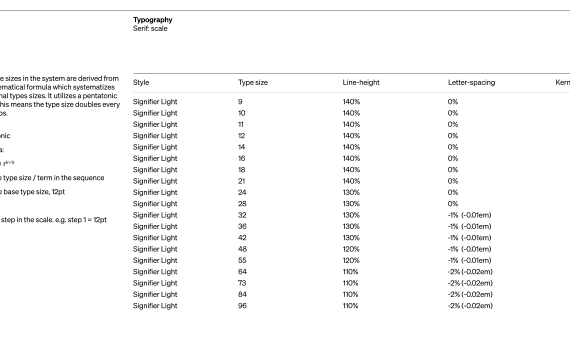Image resolution: width=570 pixels, height=360 pixels.
Task: Click letter-spacing value for size 64
Action: point(470,272)
